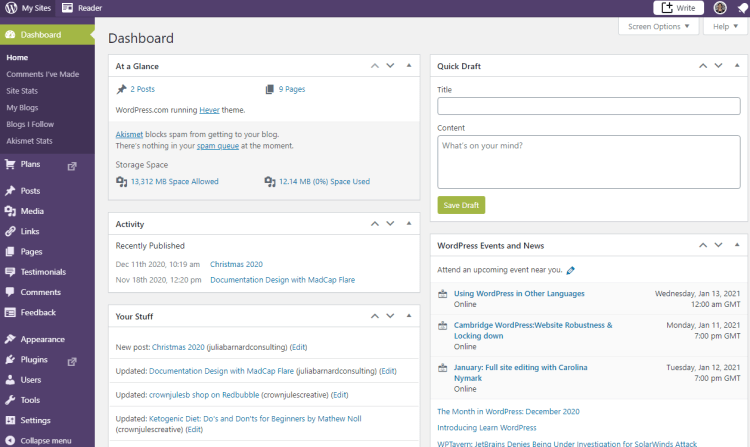The image size is (750, 447).
Task: Click the Posts pushpin icon in sidebar
Action: [x=10, y=191]
